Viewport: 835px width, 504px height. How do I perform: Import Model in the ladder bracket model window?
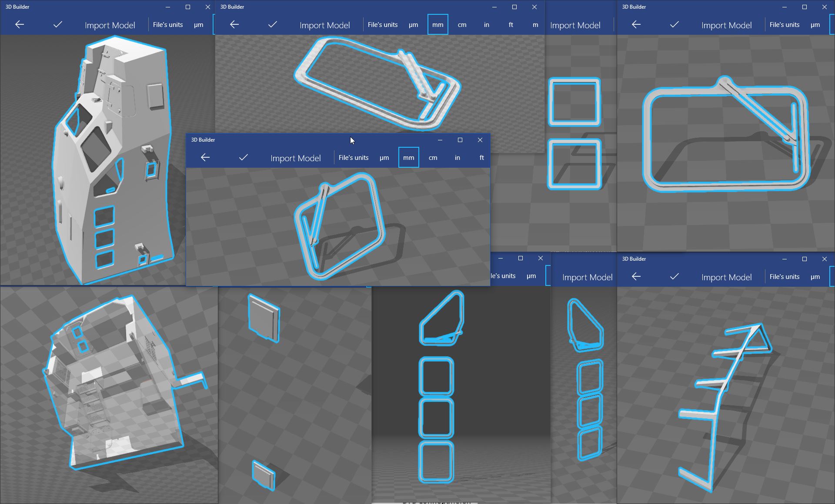[x=727, y=277]
